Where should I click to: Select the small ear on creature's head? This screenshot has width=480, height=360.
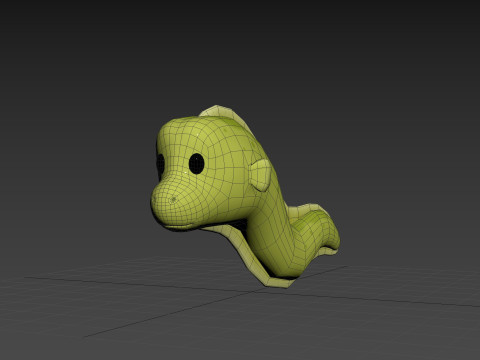[x=260, y=175]
